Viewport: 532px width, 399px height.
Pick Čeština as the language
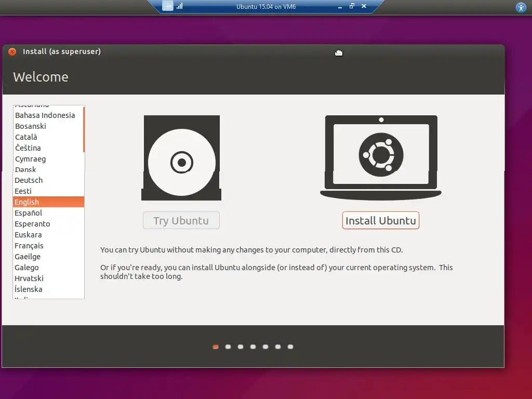pos(48,148)
